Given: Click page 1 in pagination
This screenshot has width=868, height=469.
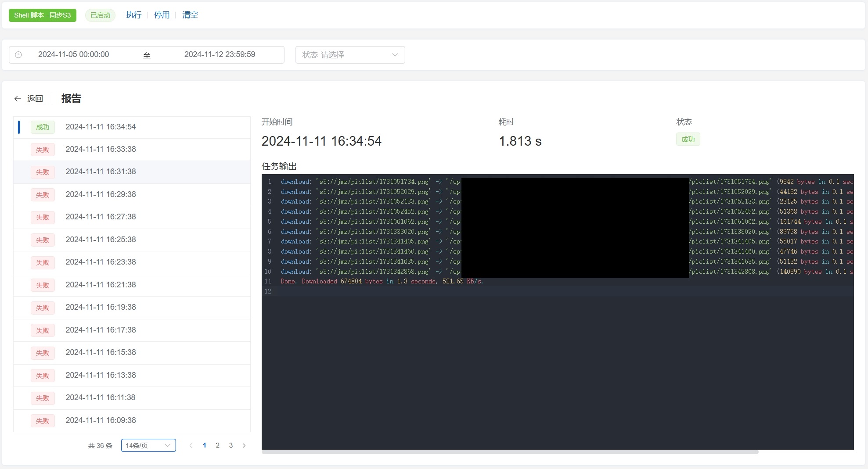Looking at the screenshot, I should coord(204,445).
